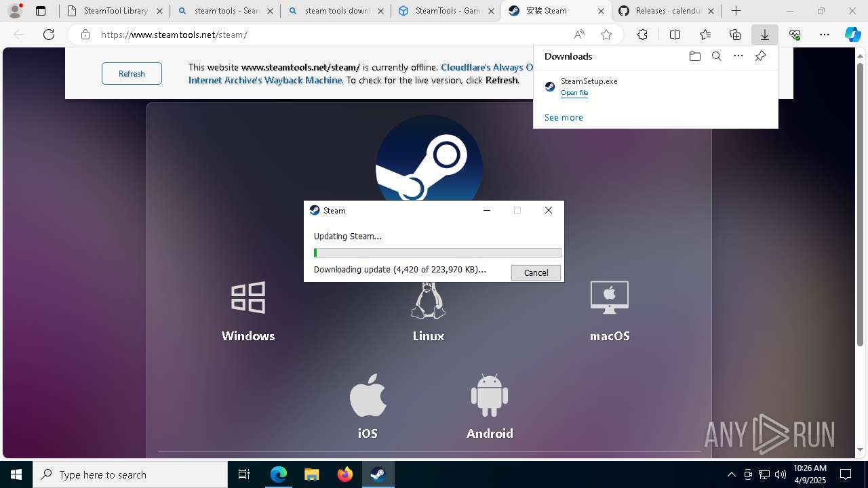Search downloads with magnifier icon
868x488 pixels.
click(716, 56)
